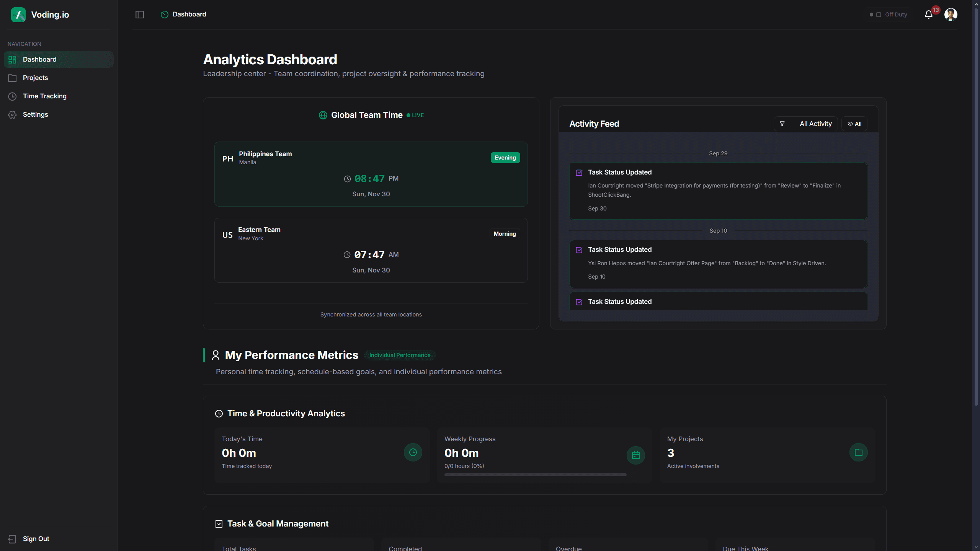
Task: Click the funnel filter icon in Activity Feed
Action: 782,124
